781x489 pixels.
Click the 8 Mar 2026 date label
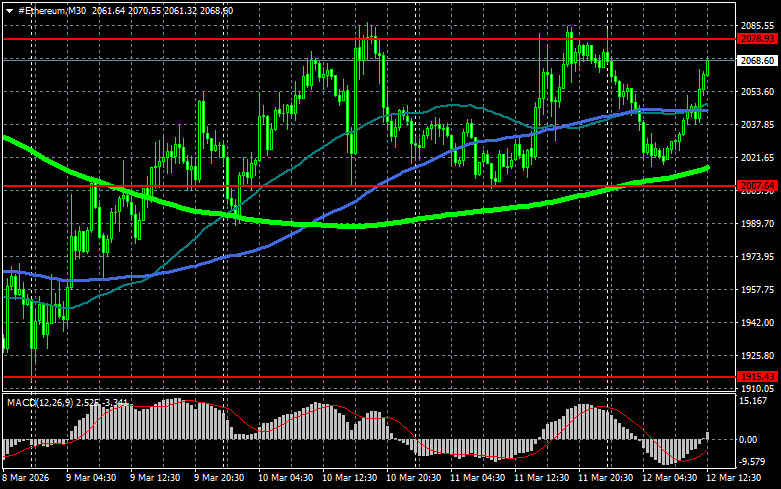pyautogui.click(x=26, y=478)
